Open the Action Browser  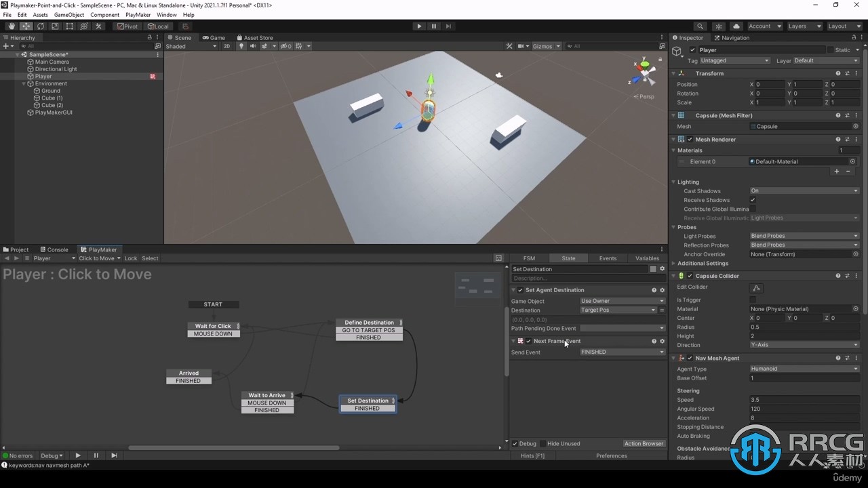click(x=644, y=444)
